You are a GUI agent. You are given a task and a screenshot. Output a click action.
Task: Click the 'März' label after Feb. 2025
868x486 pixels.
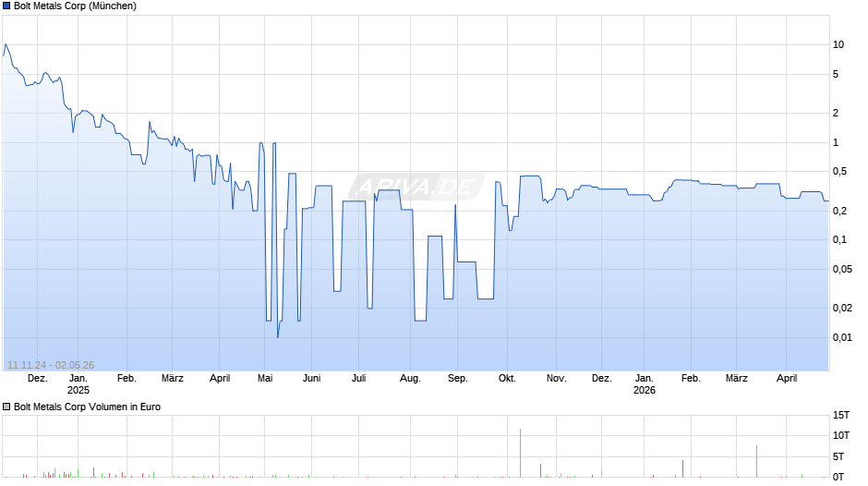(x=172, y=379)
